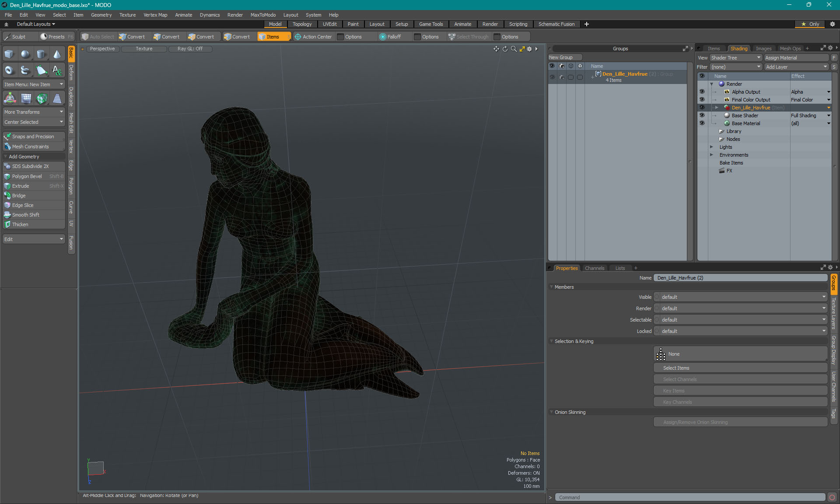Viewport: 840px width, 504px height.
Task: Switch to the UVEdit layout tab
Action: coord(329,24)
